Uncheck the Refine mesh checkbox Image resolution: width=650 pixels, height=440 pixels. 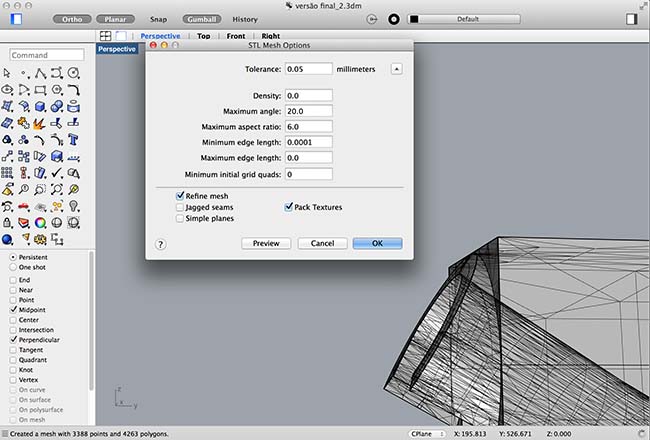coord(180,196)
